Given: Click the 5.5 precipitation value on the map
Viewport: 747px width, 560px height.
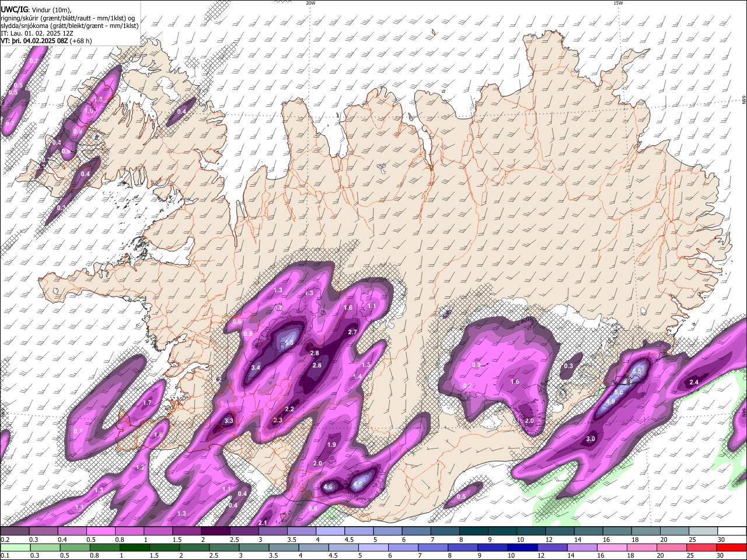Looking at the screenshot, I should point(637,371).
